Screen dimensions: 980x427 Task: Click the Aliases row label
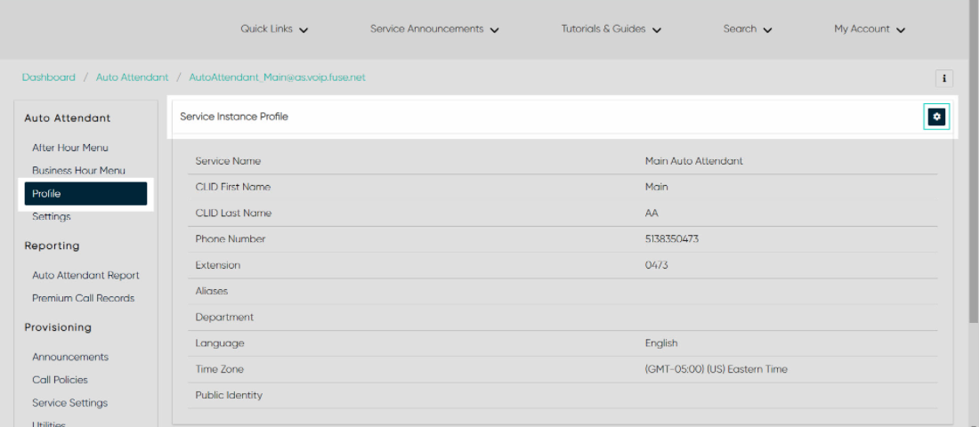[x=211, y=292]
